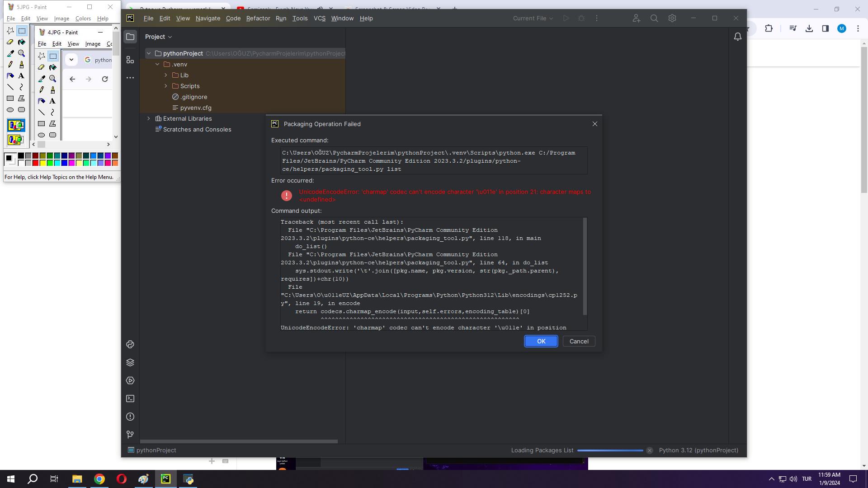Viewport: 868px width, 488px height.
Task: Open Image menu in 5.JPG Paint
Action: tap(61, 19)
